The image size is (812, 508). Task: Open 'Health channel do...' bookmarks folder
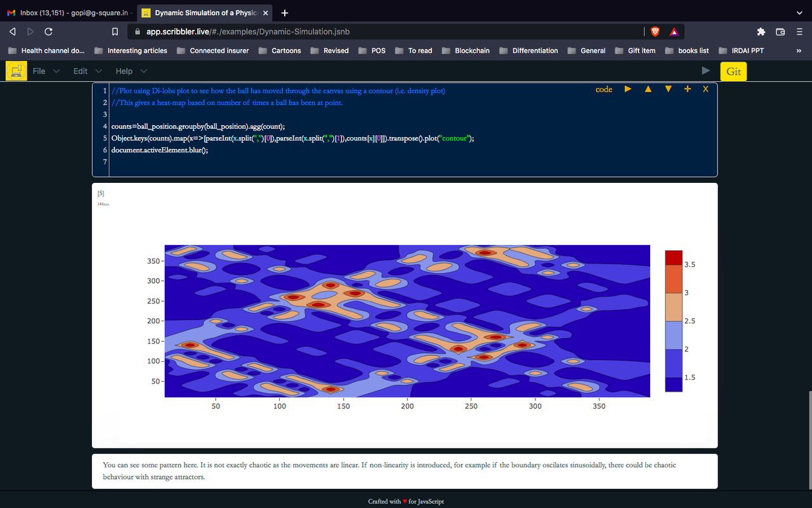pyautogui.click(x=46, y=51)
